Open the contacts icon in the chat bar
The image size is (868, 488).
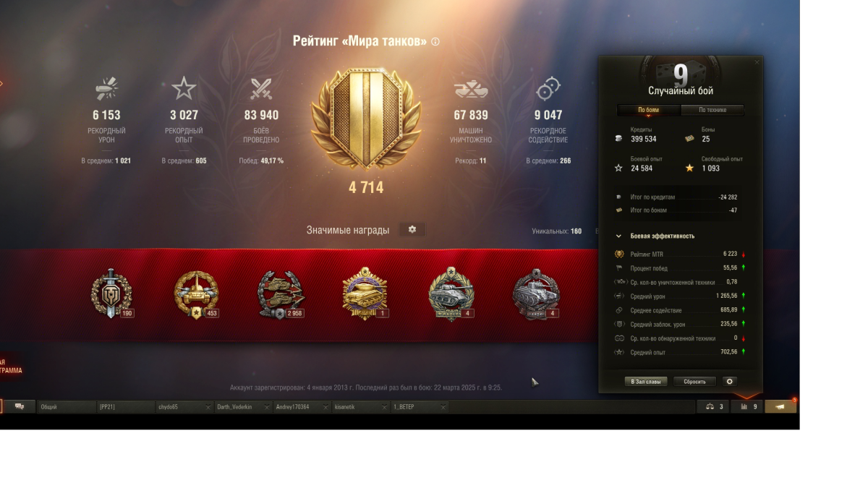click(20, 407)
